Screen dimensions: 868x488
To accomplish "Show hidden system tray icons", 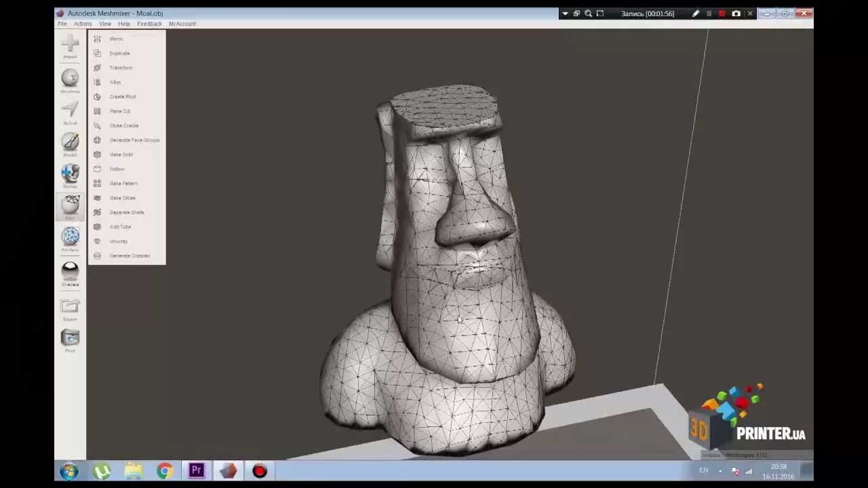I will [x=720, y=471].
